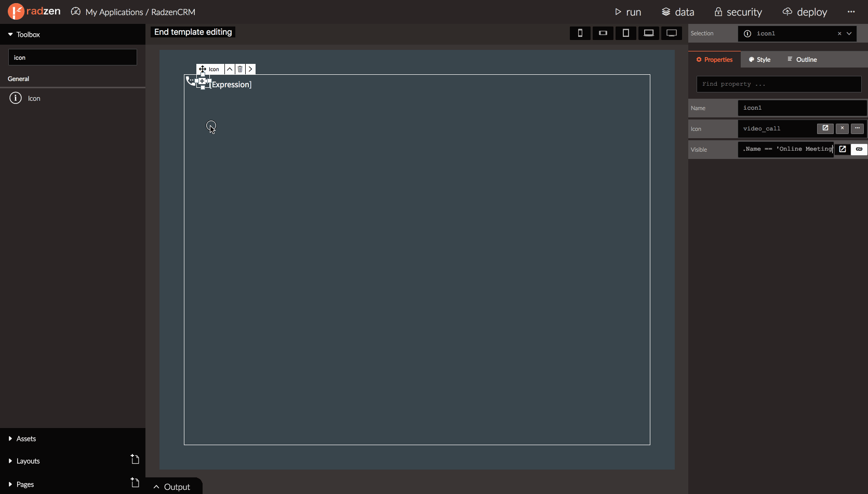Toggle data-binding link on Visible property
The height and width of the screenshot is (494, 868).
tap(859, 149)
